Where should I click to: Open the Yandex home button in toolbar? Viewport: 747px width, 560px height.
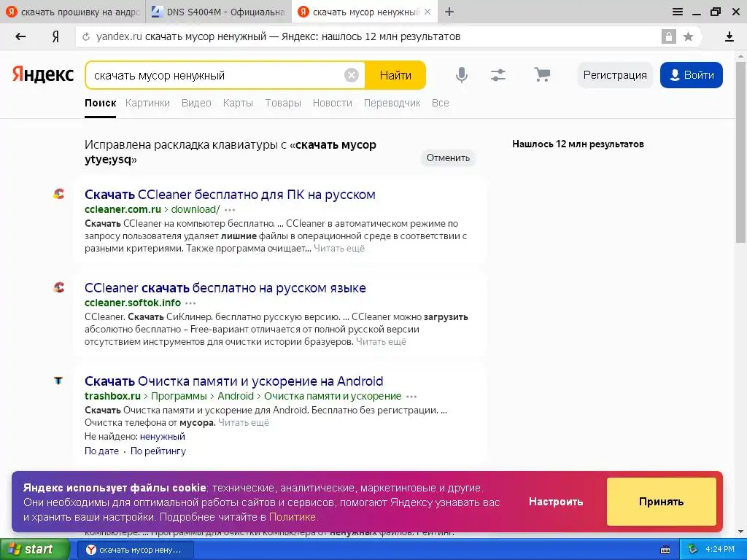(x=55, y=36)
